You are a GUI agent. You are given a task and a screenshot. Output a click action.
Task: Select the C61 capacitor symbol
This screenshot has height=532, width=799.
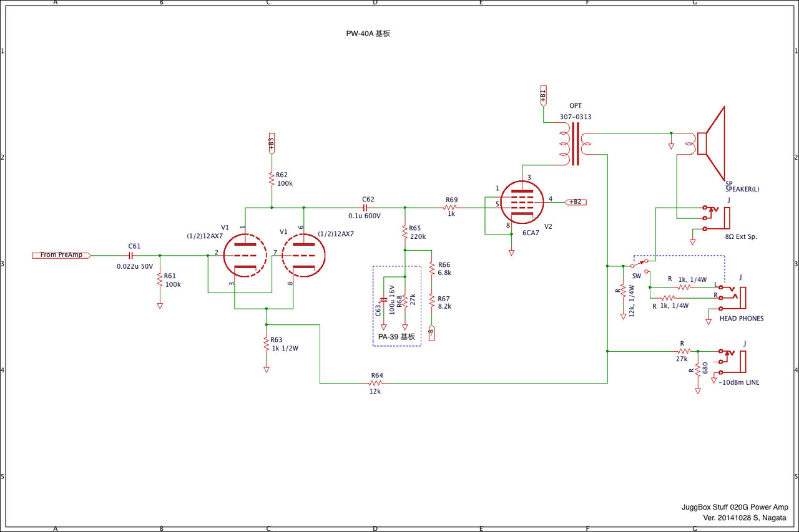coord(131,255)
